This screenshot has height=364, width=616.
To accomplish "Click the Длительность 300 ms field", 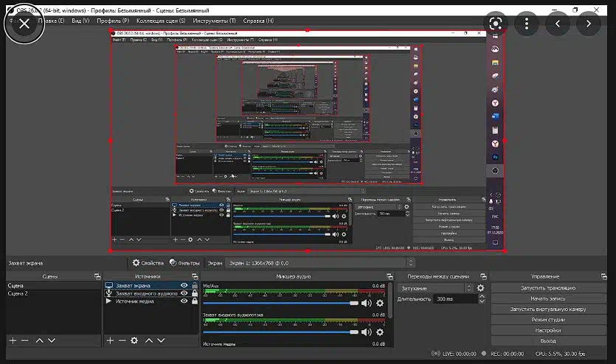I will [x=456, y=299].
